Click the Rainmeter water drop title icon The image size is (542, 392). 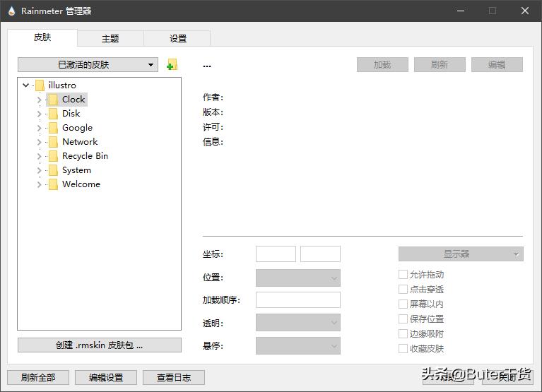point(12,11)
